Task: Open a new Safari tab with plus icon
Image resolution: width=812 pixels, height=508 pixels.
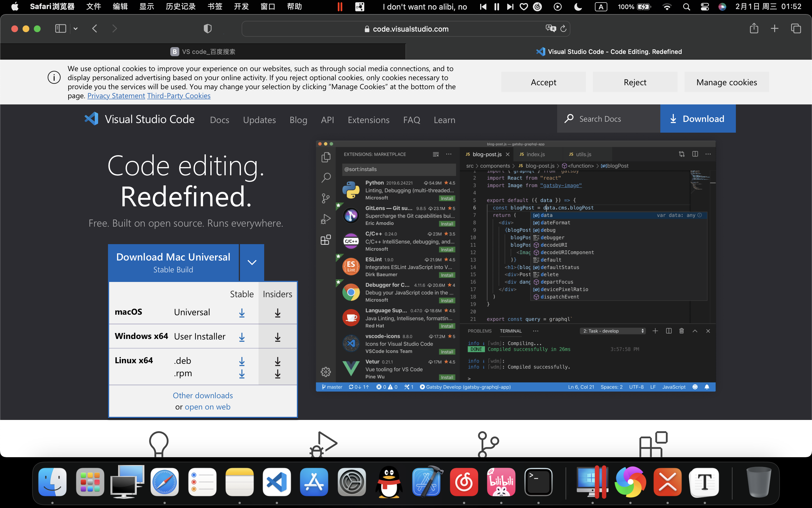Action: [x=775, y=29]
